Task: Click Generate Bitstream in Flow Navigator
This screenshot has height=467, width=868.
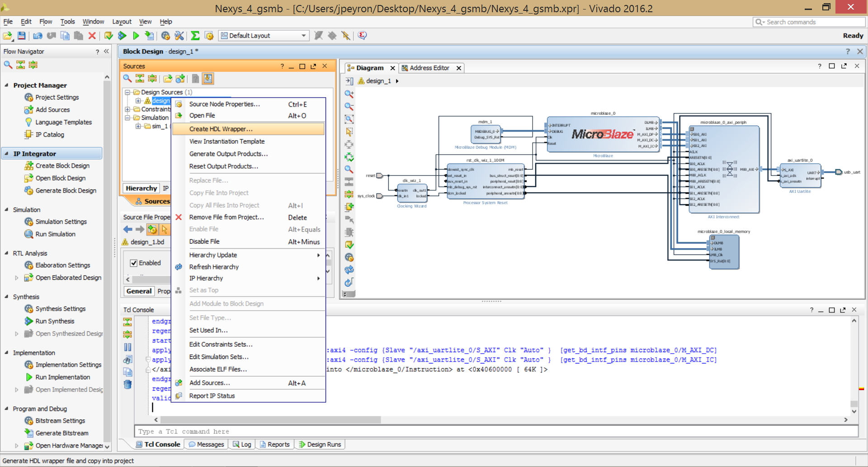Action: [x=62, y=433]
